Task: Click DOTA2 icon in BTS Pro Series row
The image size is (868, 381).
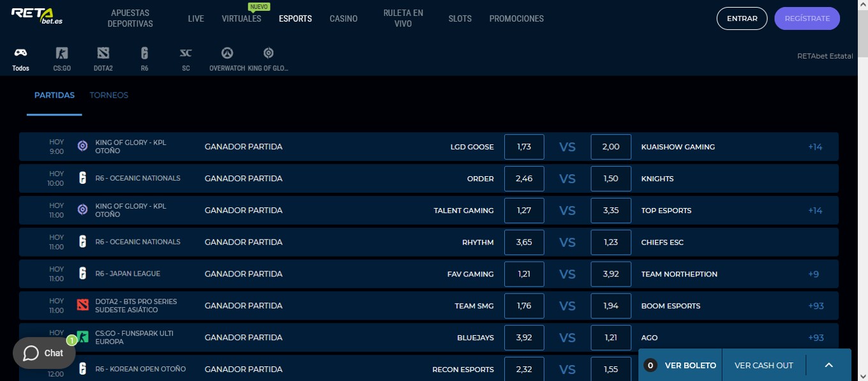Action: click(82, 305)
